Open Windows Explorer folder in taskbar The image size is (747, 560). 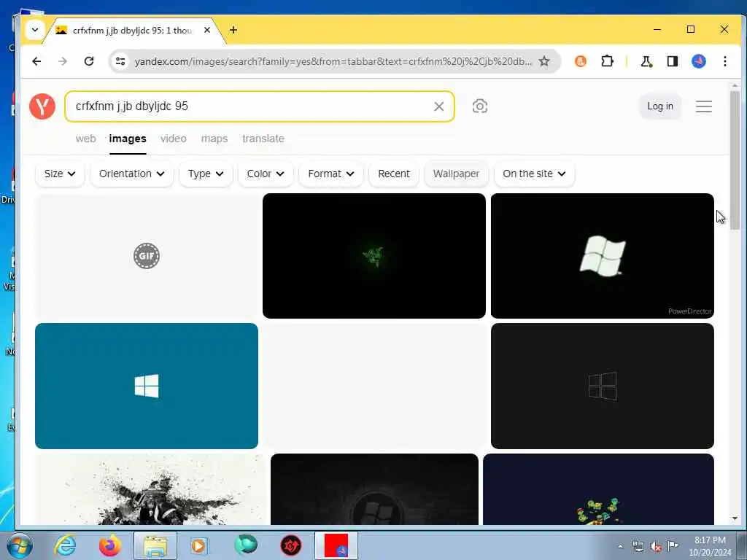(x=155, y=545)
